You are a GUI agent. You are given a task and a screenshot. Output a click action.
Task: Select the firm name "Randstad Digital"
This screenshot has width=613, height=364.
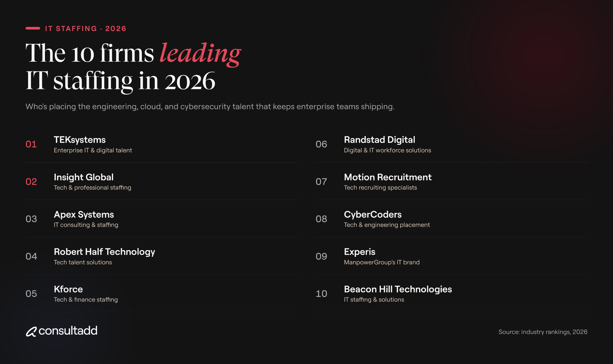(380, 140)
